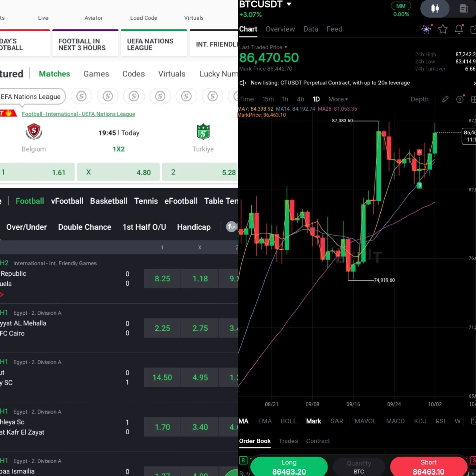Open the AI atom icon in chart header
This screenshot has height=476, width=476.
click(426, 29)
